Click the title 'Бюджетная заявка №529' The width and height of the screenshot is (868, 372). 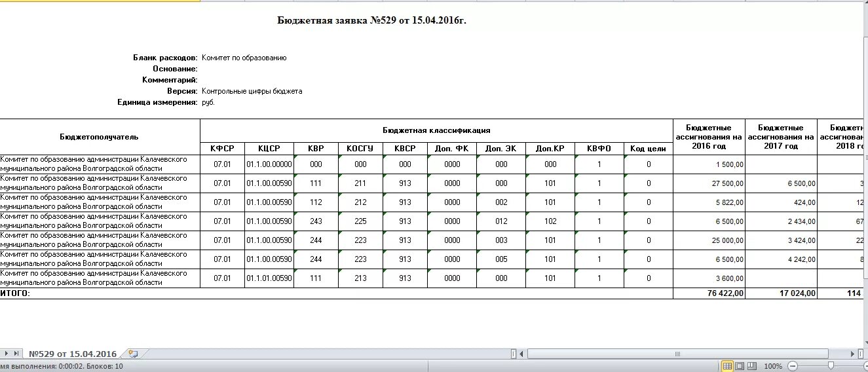(372, 20)
